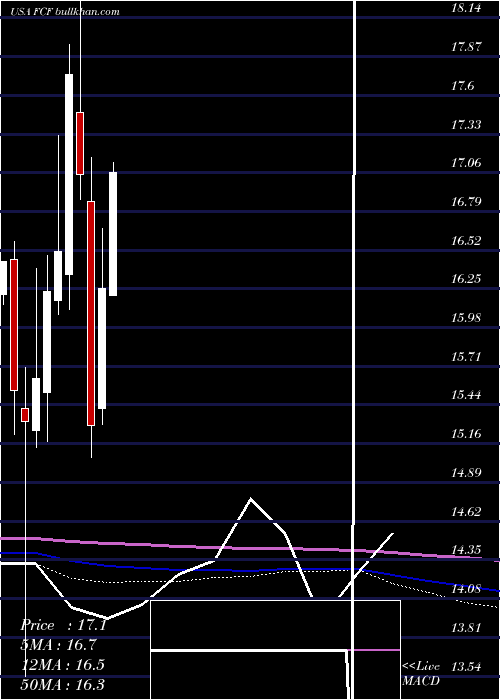Click the 17.06 price axis label

[x=466, y=162]
